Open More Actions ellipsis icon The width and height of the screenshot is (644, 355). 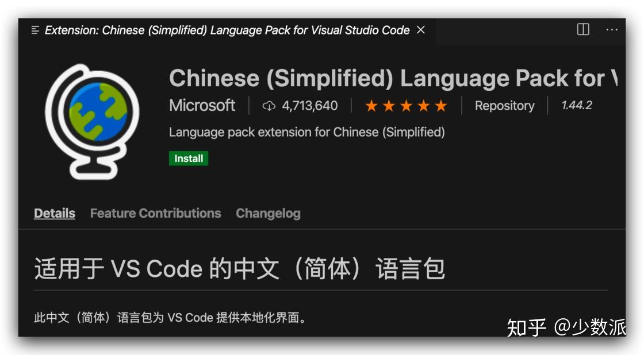click(x=611, y=30)
